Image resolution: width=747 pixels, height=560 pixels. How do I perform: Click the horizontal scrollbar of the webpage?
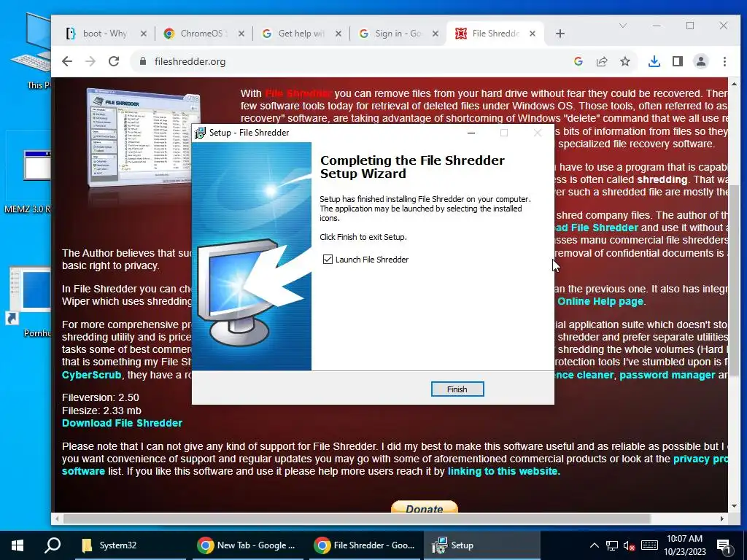(357, 518)
